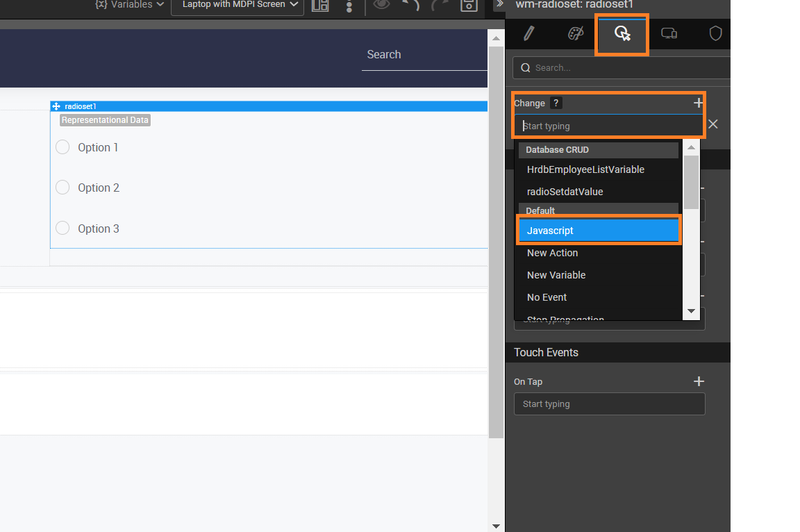Select the radioset1 widget label
The height and width of the screenshot is (532, 800).
point(78,106)
